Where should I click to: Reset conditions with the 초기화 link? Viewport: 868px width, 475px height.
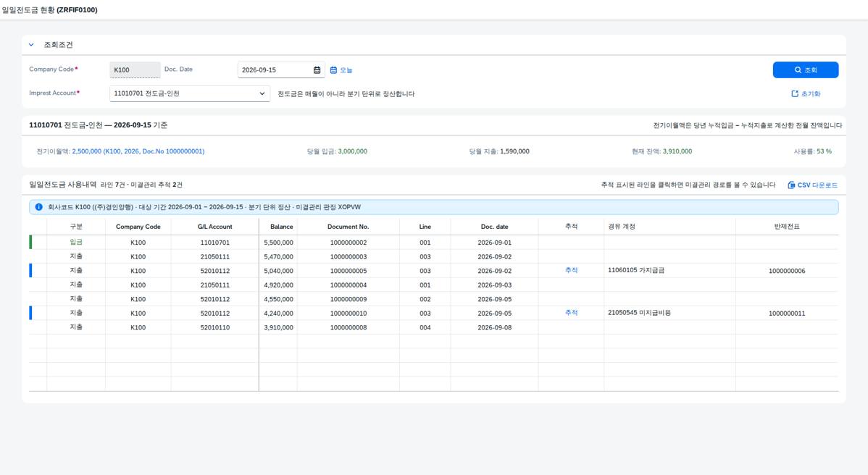point(806,94)
